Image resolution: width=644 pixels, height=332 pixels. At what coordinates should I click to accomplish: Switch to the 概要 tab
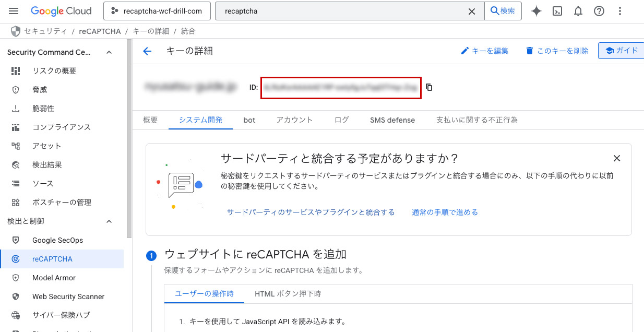[x=150, y=120]
